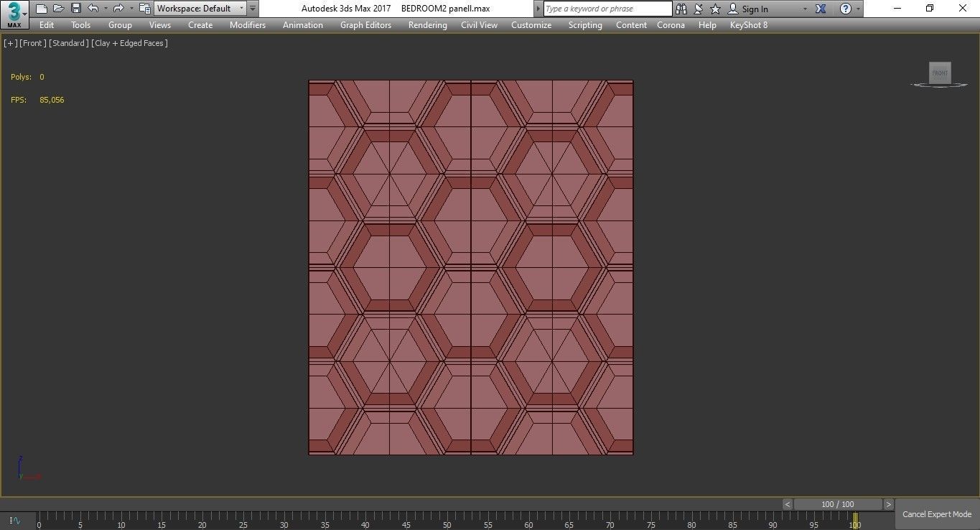The width and height of the screenshot is (980, 530).
Task: Open the mini curve editor icon
Action: pyautogui.click(x=14, y=521)
